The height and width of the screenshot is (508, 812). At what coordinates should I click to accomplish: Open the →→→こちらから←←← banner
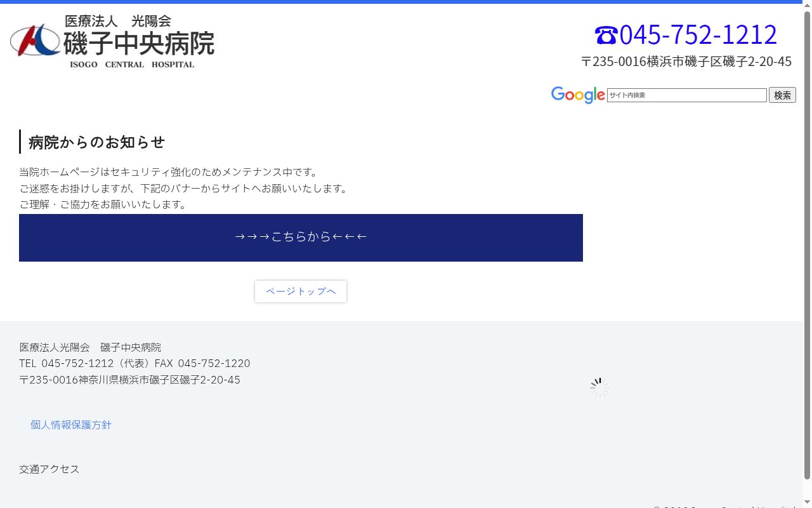[301, 237]
